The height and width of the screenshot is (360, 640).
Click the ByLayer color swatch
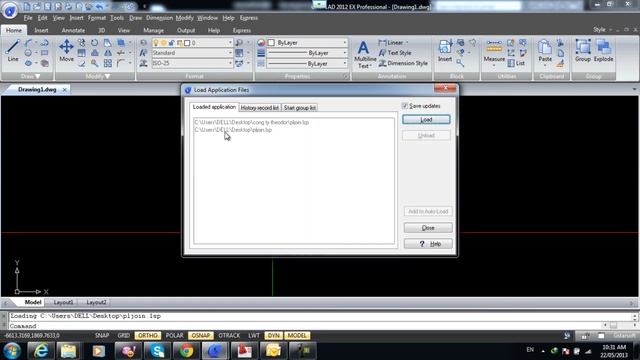(x=271, y=43)
